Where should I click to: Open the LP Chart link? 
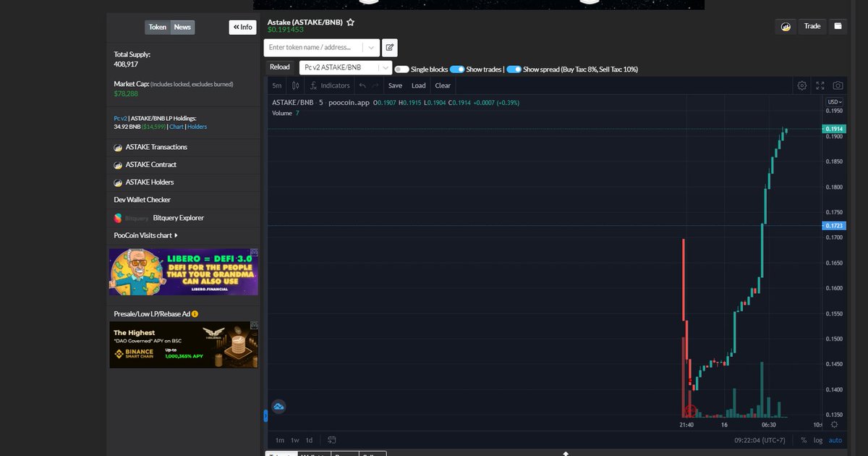point(176,127)
